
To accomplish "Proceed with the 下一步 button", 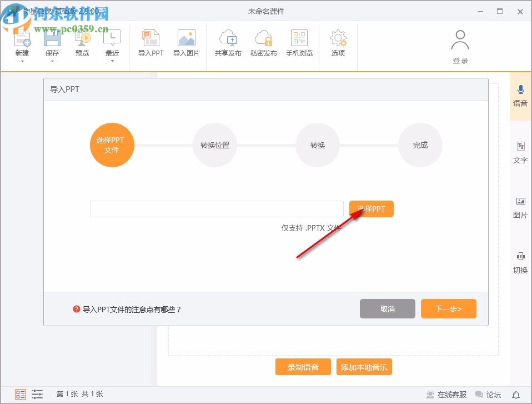I will 449,308.
